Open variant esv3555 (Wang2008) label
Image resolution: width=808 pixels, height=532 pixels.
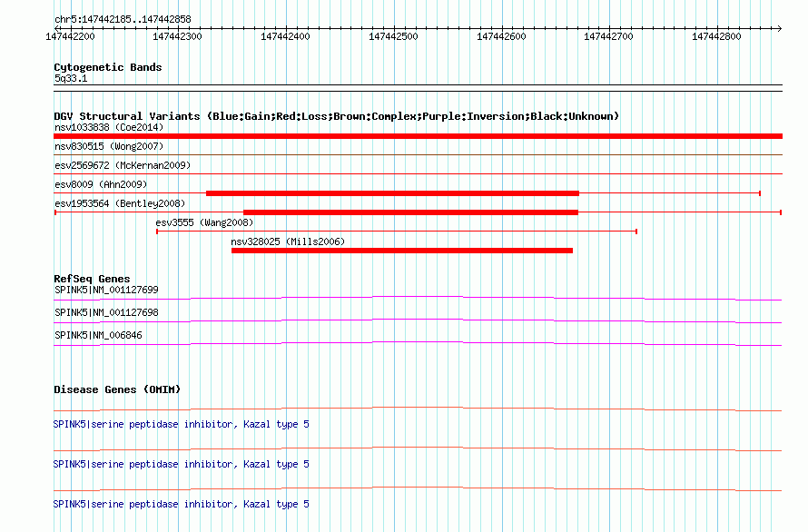[204, 222]
